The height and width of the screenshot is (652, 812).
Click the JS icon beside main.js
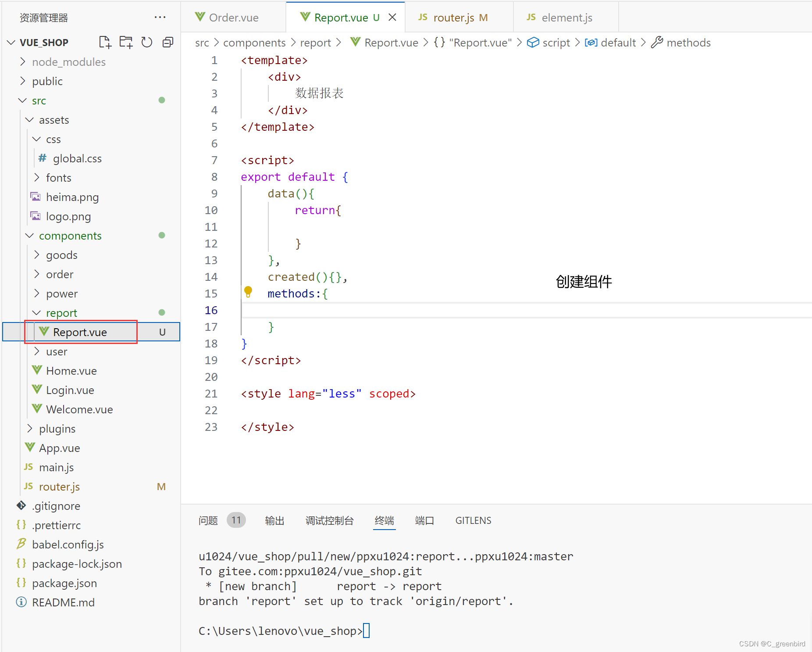point(28,467)
